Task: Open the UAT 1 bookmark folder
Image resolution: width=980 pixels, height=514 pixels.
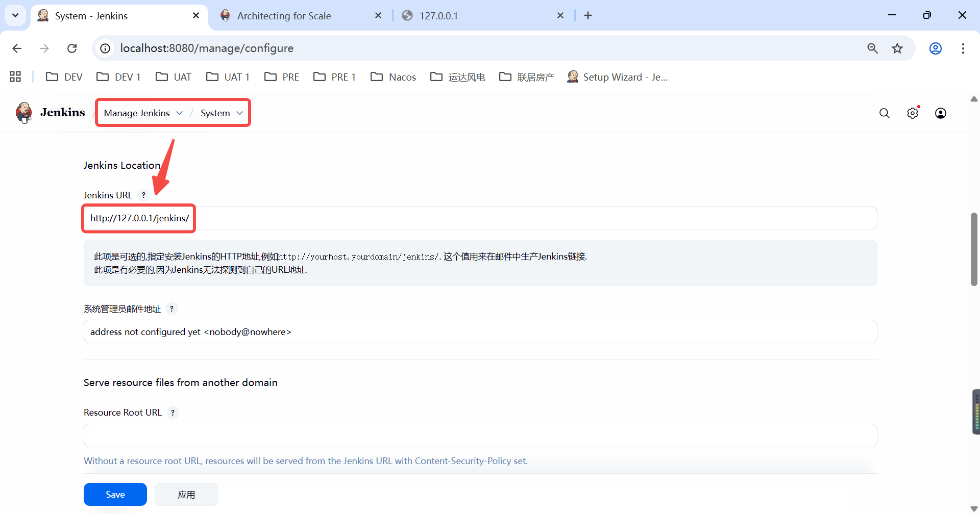Action: point(228,77)
